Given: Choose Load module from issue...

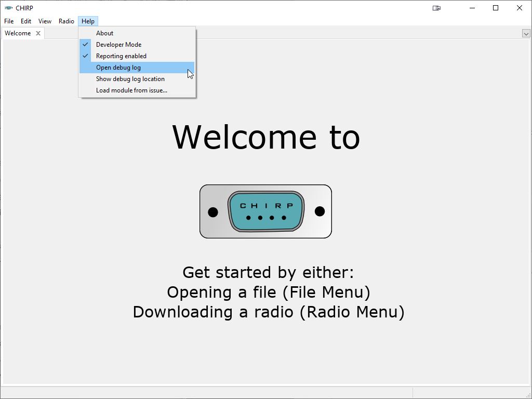Looking at the screenshot, I should (137, 90).
